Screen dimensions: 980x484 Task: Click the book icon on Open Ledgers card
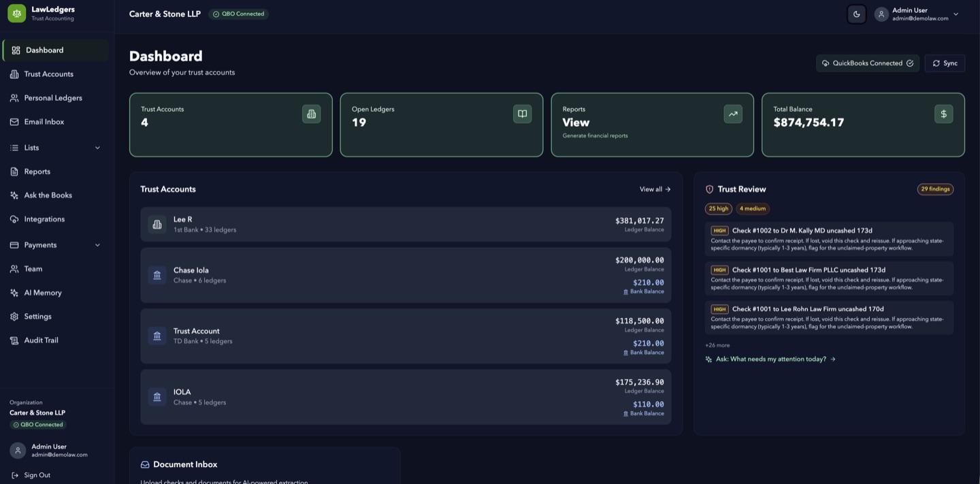(x=523, y=114)
